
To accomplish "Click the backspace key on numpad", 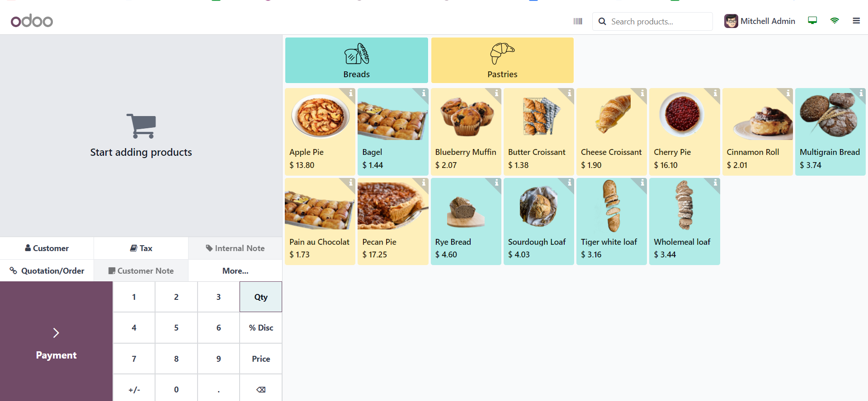I will tap(261, 389).
